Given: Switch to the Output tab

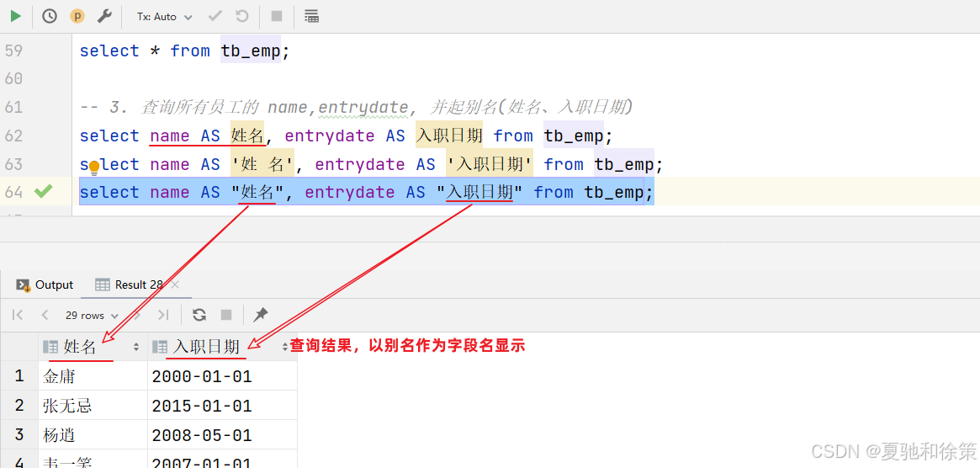Looking at the screenshot, I should (x=45, y=285).
